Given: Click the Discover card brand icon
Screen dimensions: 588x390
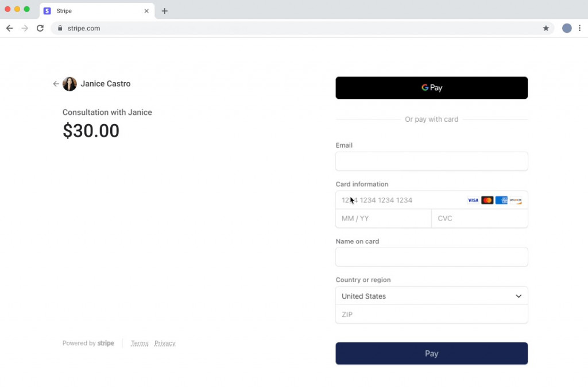Looking at the screenshot, I should [x=516, y=200].
